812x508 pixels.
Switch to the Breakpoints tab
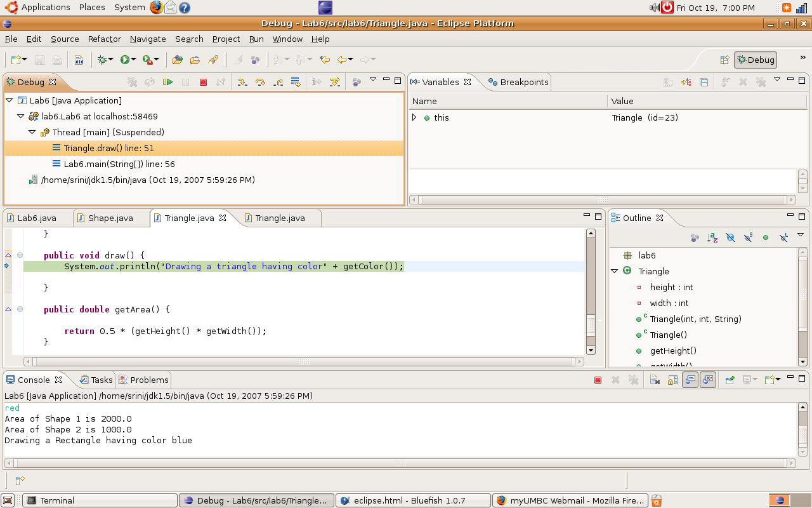pyautogui.click(x=518, y=82)
